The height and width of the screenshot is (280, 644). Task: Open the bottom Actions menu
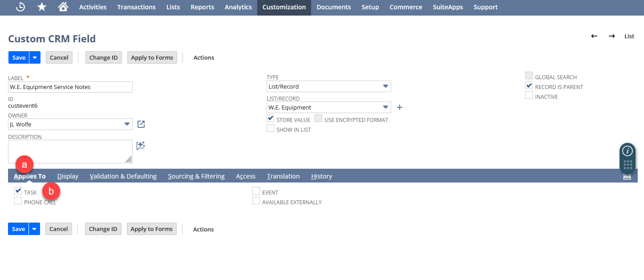(x=203, y=229)
